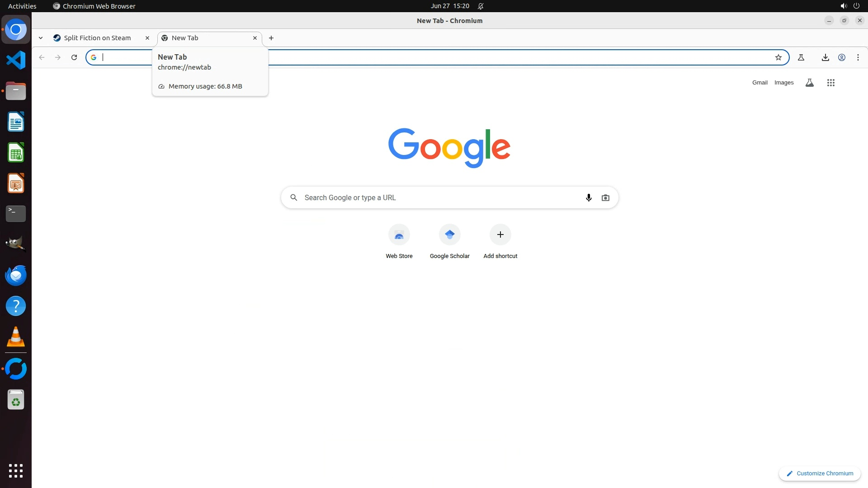Open Chromium three-dot menu
The width and height of the screenshot is (868, 488).
point(858,57)
